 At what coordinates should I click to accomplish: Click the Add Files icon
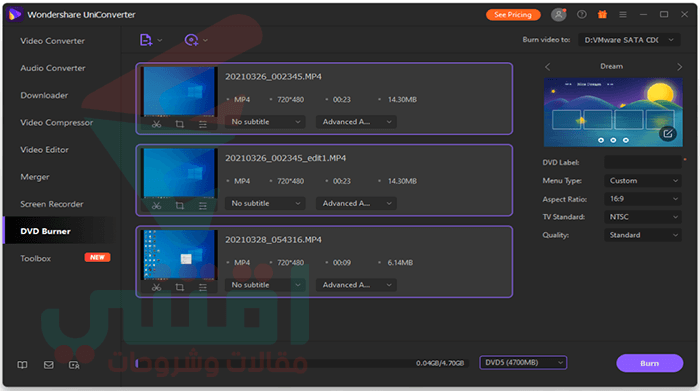point(146,40)
